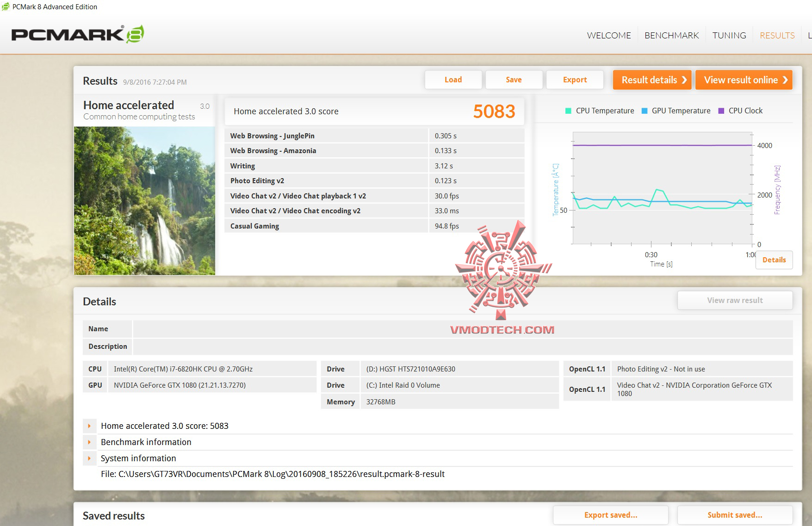Select Video Chat encoding v2 row
812x526 pixels.
pyautogui.click(x=374, y=211)
